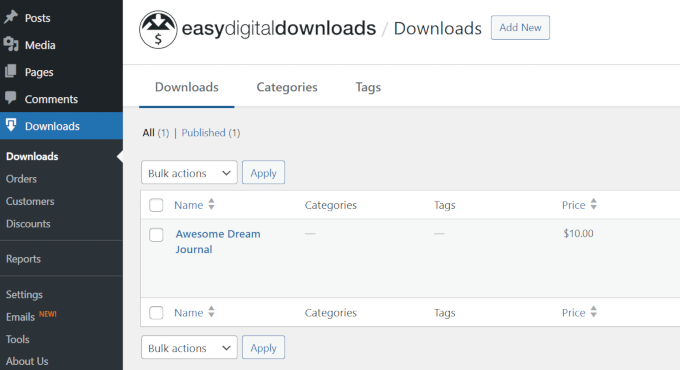Select all downloads via top header checkbox

[x=156, y=205]
